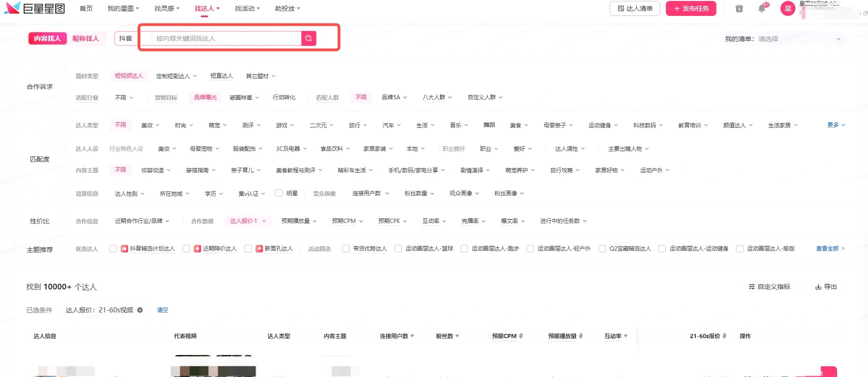
Task: Open 我的星图 menu
Action: pos(123,8)
